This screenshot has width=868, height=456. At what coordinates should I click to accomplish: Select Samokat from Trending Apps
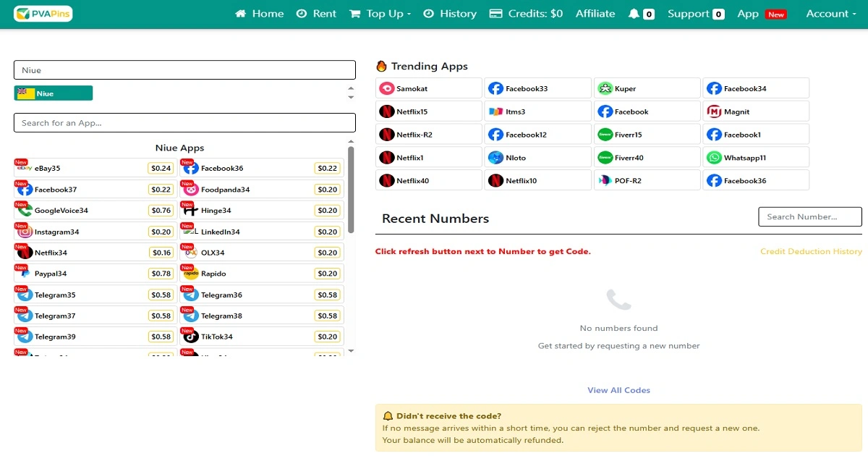(429, 88)
